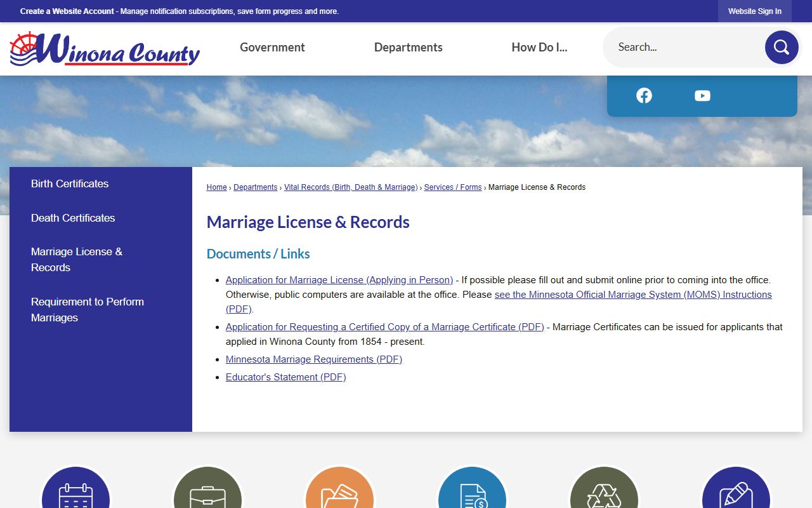Click Create a Website Account link

pyautogui.click(x=67, y=11)
